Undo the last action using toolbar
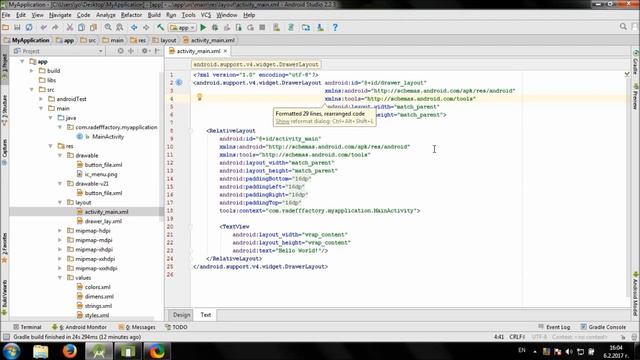 [x=43, y=27]
